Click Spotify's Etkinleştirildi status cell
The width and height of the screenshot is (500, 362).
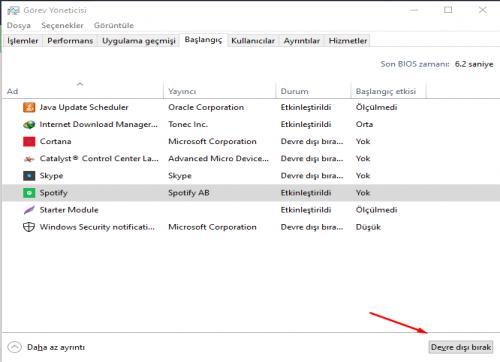306,193
